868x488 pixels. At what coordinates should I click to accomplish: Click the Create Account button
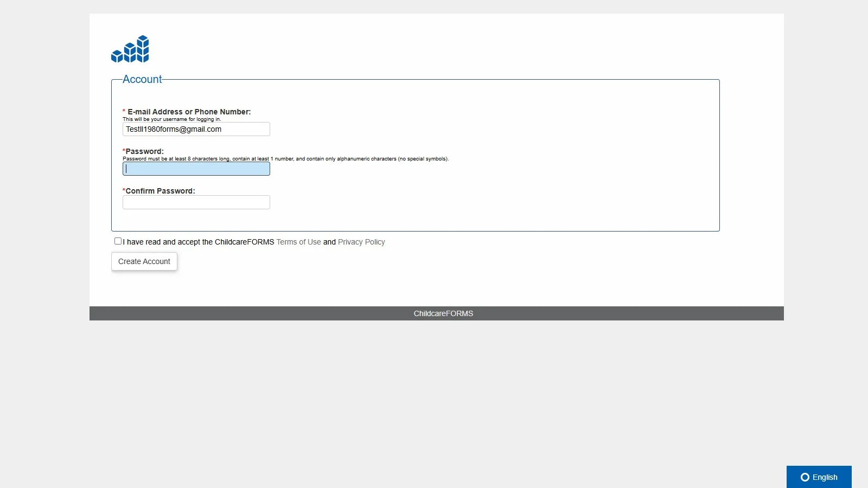point(144,261)
